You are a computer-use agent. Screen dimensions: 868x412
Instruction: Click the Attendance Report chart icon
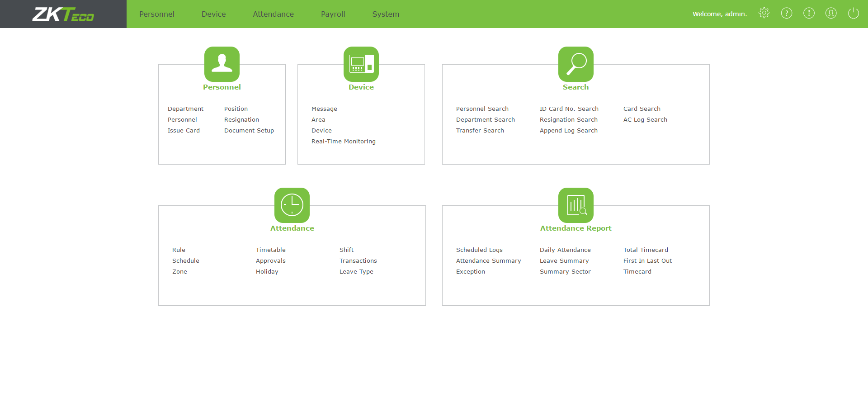tap(576, 205)
